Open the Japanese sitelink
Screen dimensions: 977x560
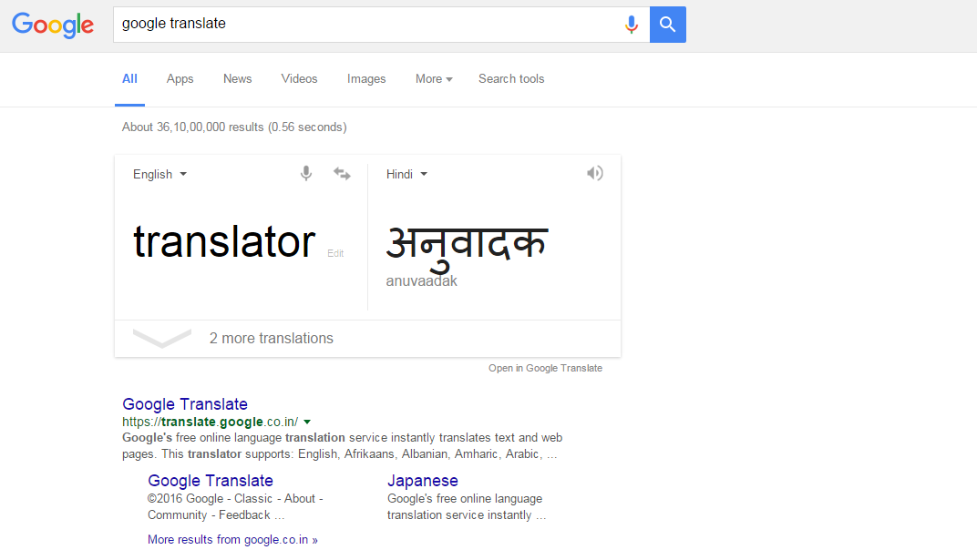[423, 481]
